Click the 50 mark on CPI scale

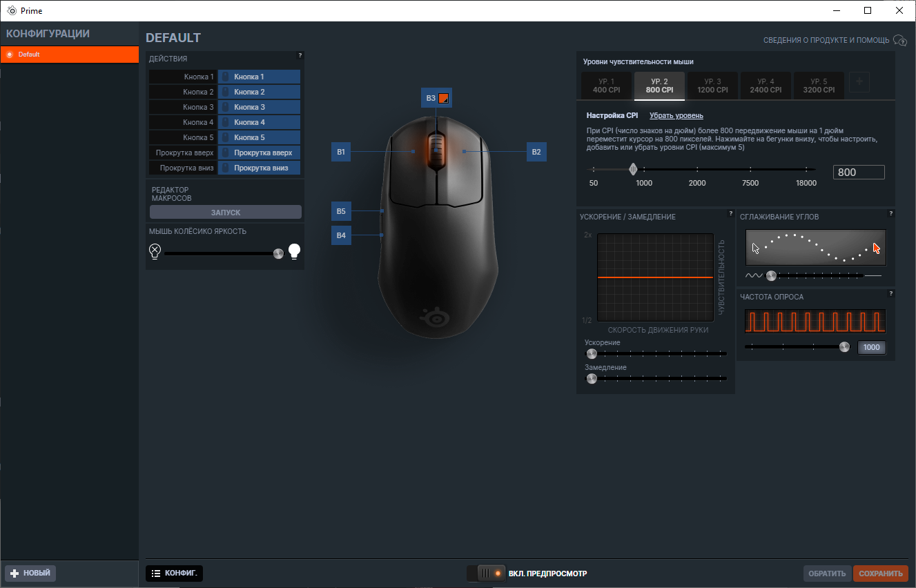(594, 184)
